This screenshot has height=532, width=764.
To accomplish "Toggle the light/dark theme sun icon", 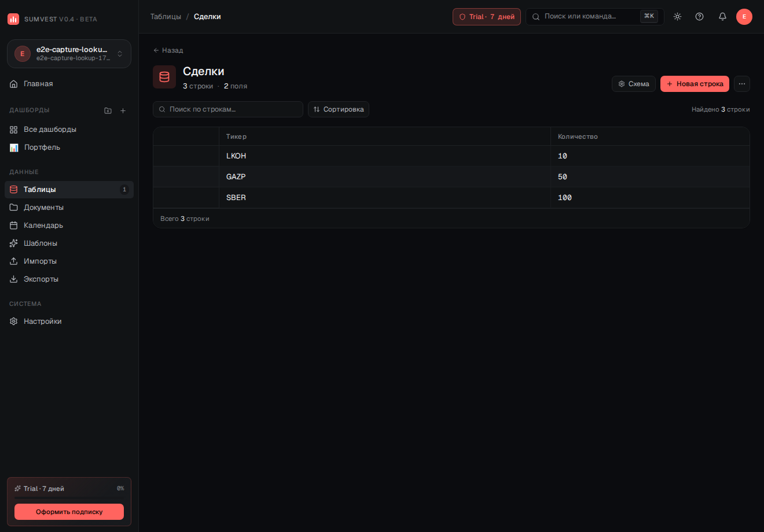I will click(x=677, y=17).
